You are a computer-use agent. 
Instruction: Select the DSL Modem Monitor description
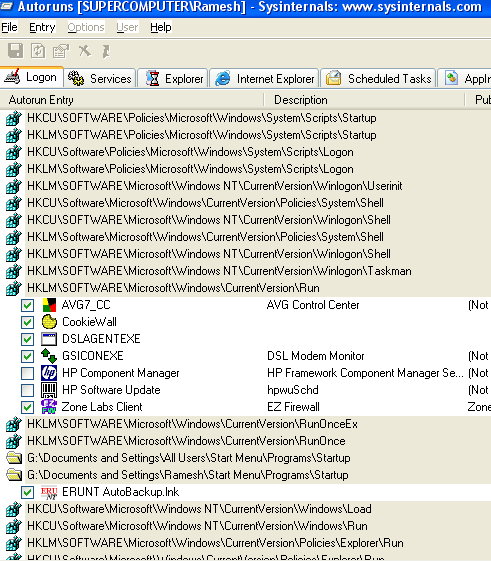point(316,356)
